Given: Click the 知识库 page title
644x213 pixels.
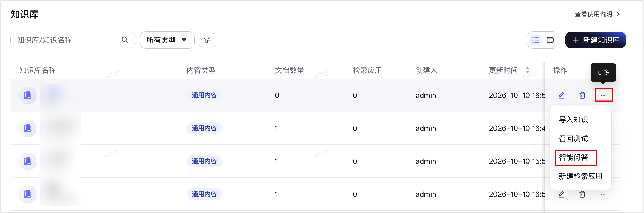Looking at the screenshot, I should (x=25, y=14).
